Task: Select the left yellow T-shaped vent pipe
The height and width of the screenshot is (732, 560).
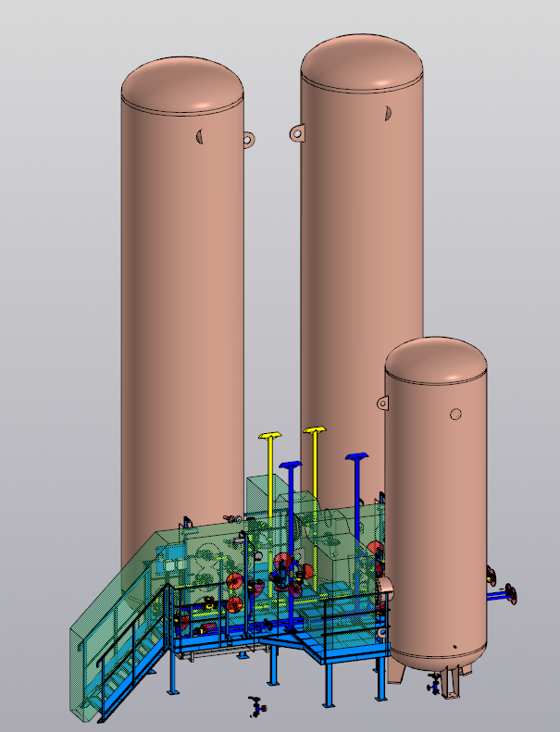Action: coord(269,463)
